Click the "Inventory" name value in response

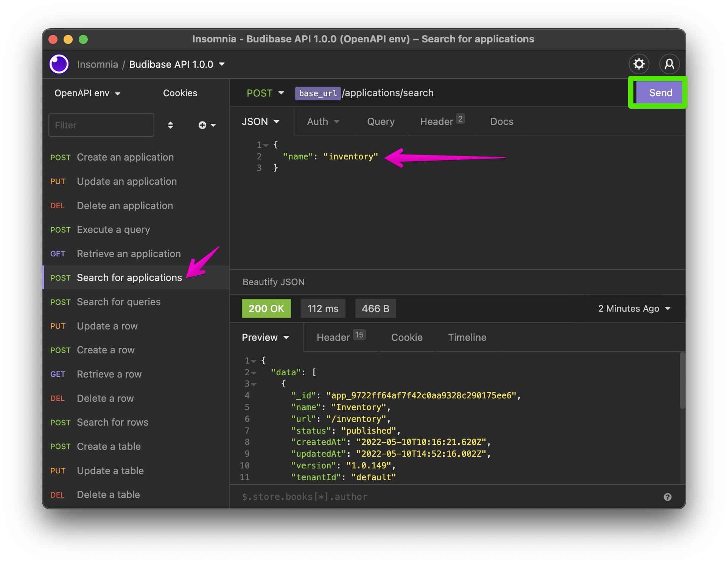359,407
